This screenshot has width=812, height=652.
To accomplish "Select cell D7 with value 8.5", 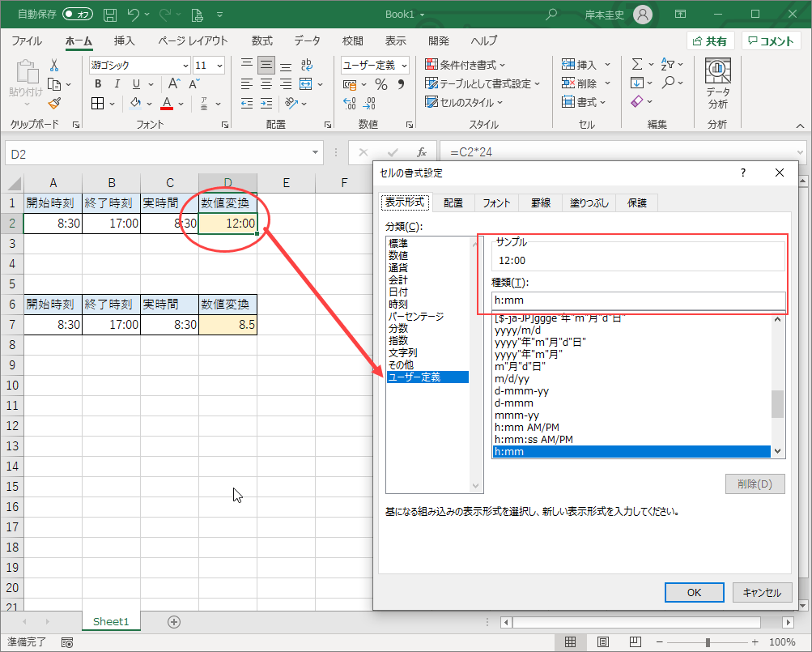I will [x=227, y=325].
